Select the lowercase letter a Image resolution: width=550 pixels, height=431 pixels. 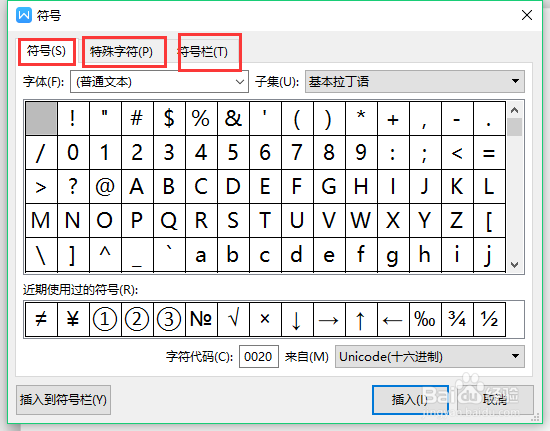(201, 255)
